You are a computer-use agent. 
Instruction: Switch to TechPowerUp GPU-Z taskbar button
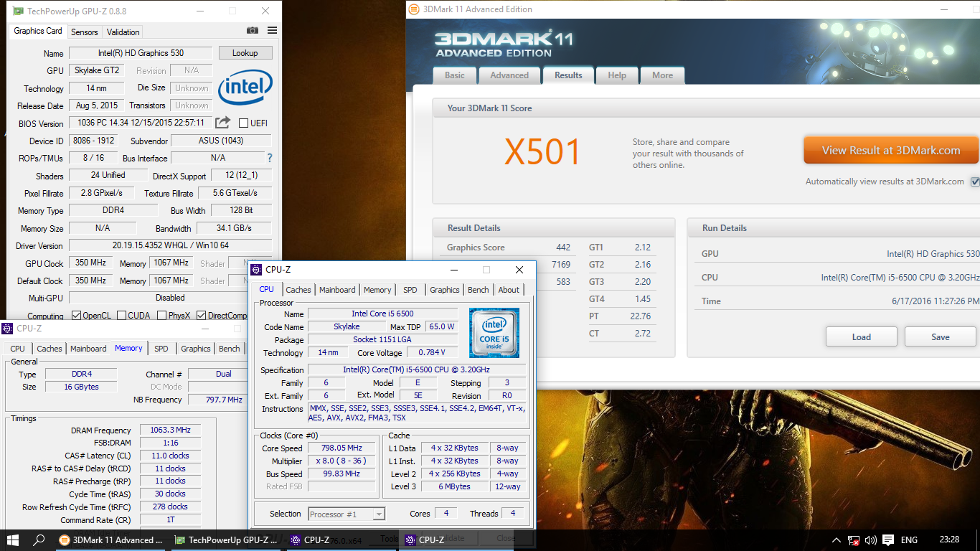click(227, 540)
